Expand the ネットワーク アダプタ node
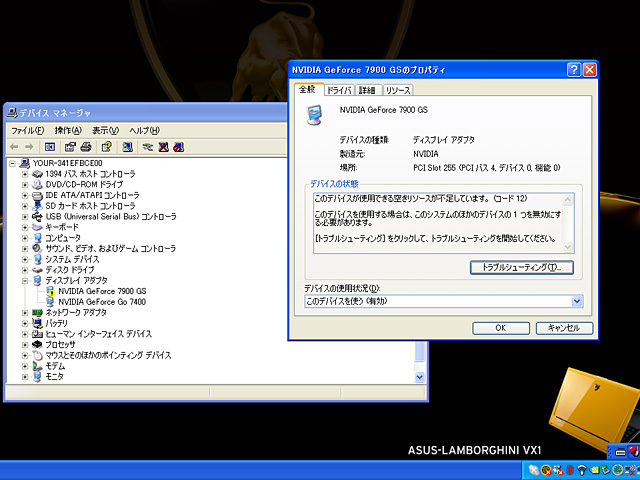This screenshot has width=640, height=480. [x=25, y=312]
